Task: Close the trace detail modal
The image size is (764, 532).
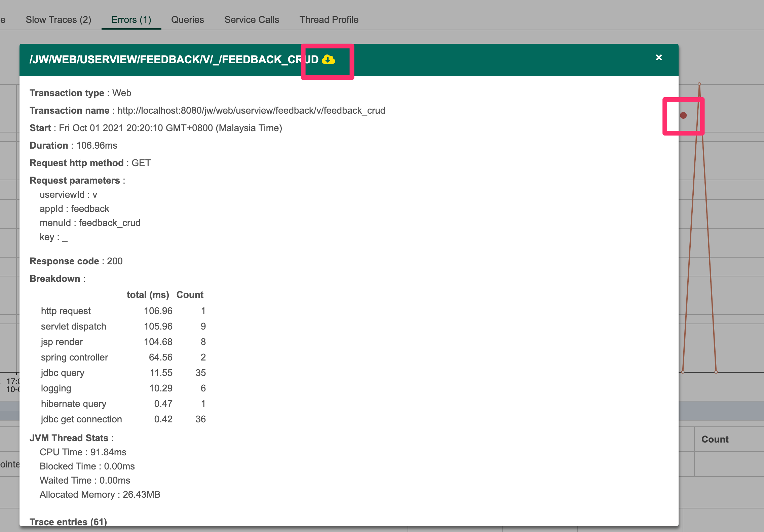Action: click(x=659, y=58)
